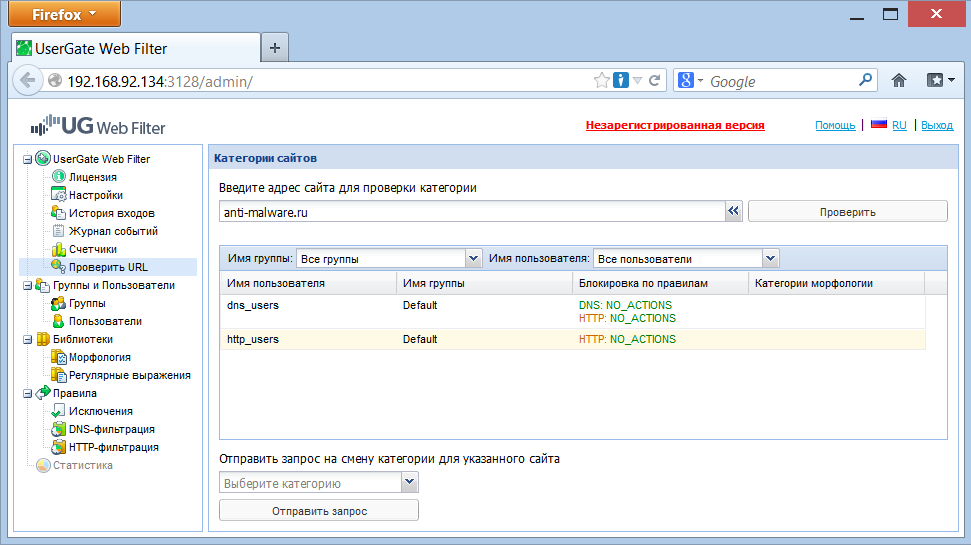Click the Firefox home icon

pos(898,81)
